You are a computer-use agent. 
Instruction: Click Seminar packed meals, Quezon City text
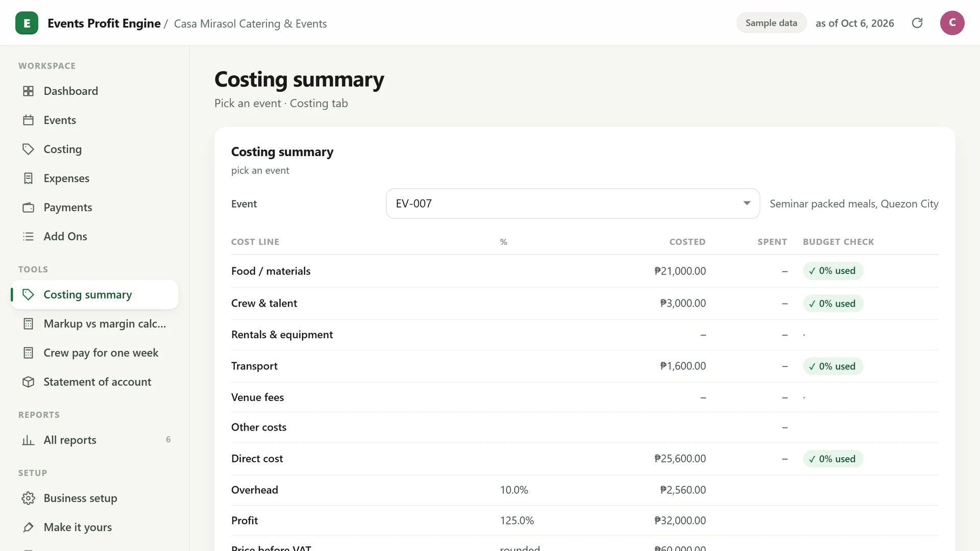tap(854, 204)
